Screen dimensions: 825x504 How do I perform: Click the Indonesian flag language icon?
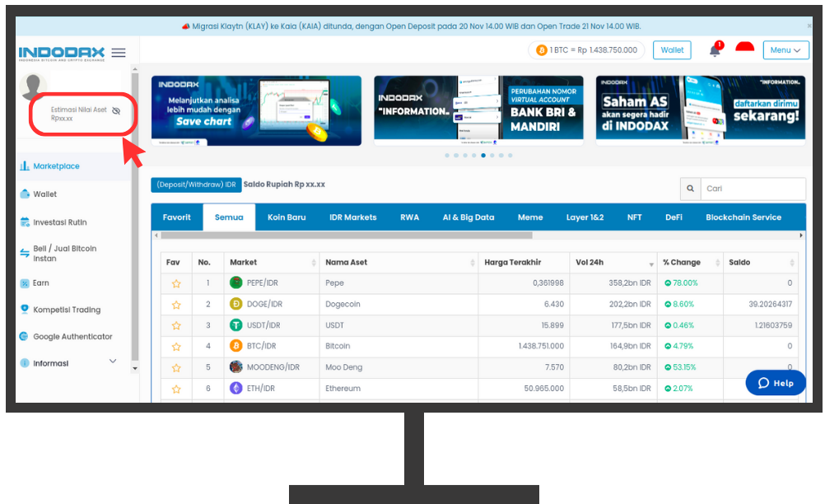pyautogui.click(x=744, y=48)
